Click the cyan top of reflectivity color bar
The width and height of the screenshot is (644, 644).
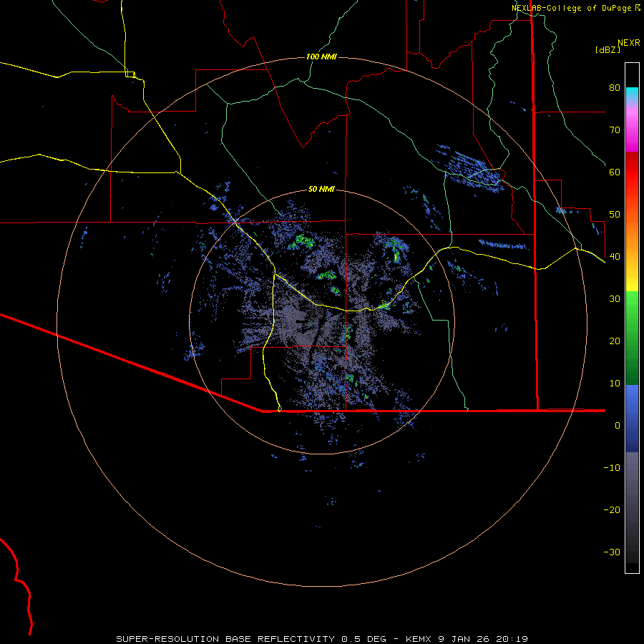click(x=632, y=92)
